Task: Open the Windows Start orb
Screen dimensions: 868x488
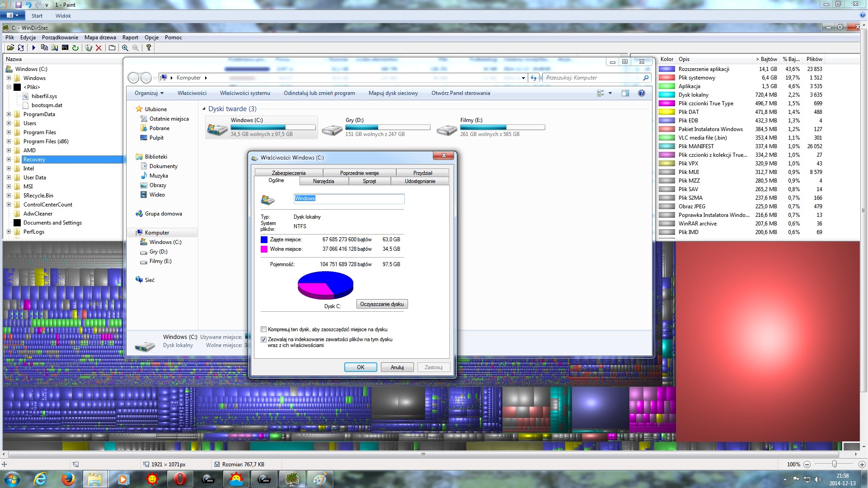Action: click(x=12, y=479)
